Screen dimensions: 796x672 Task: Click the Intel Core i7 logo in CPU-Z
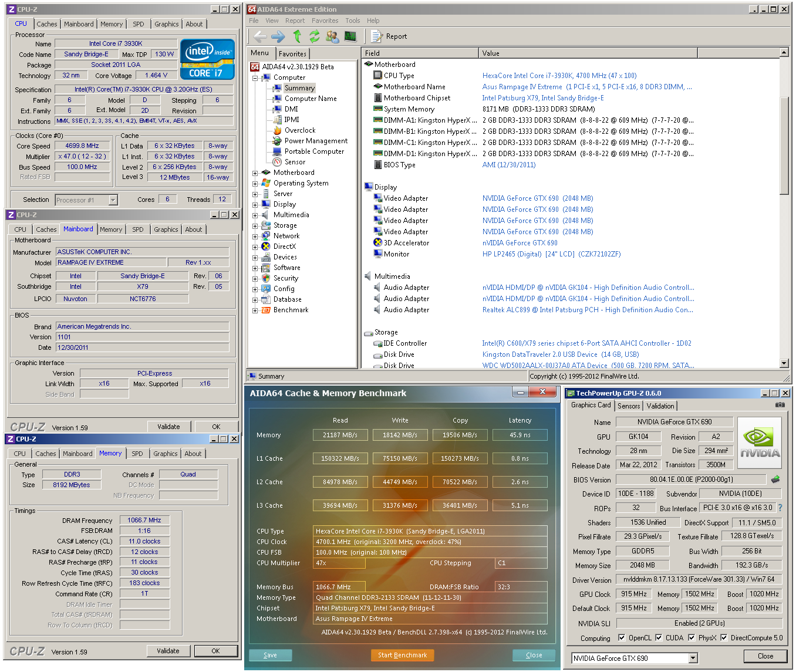click(x=207, y=59)
